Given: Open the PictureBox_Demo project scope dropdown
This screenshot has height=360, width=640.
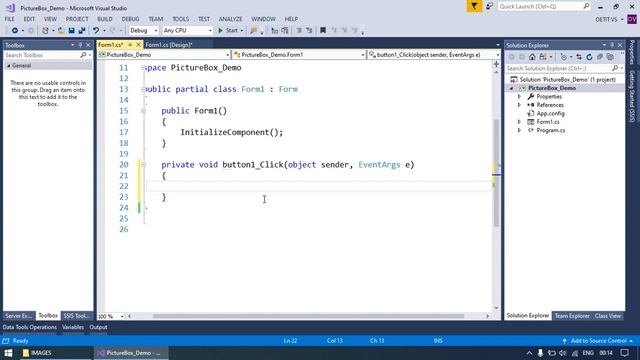Looking at the screenshot, I should point(164,55).
